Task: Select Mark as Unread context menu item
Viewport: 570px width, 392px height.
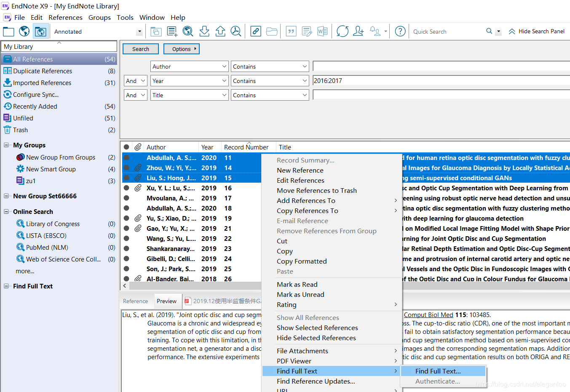Action: tap(300, 294)
